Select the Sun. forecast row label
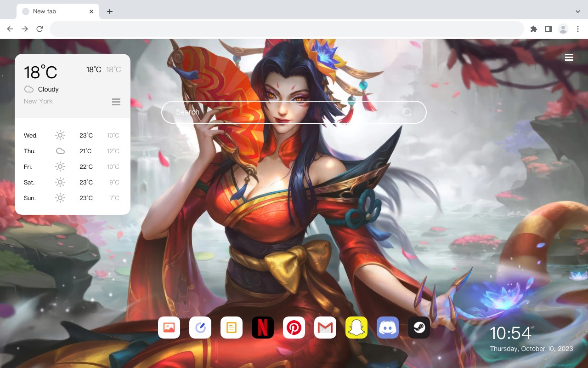Viewport: 588px width, 368px height. click(30, 198)
